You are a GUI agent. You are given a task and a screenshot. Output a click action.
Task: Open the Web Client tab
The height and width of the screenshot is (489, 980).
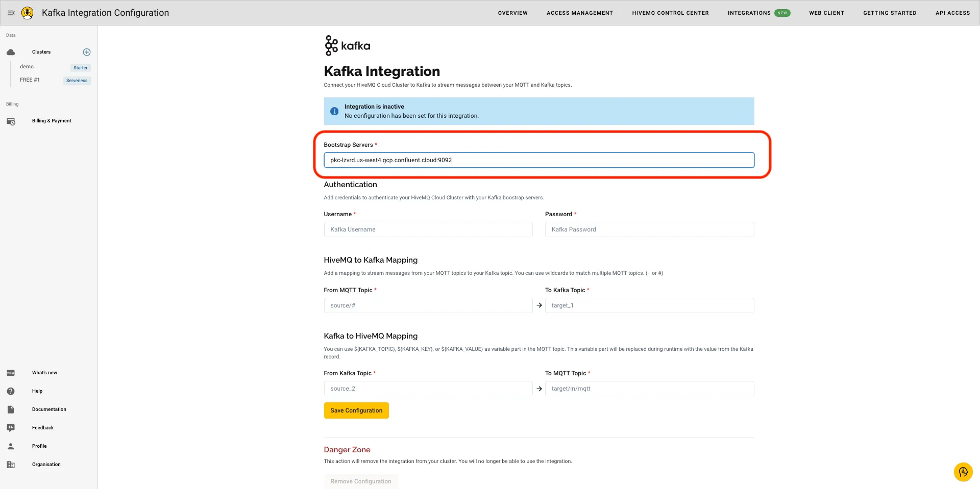pos(826,13)
